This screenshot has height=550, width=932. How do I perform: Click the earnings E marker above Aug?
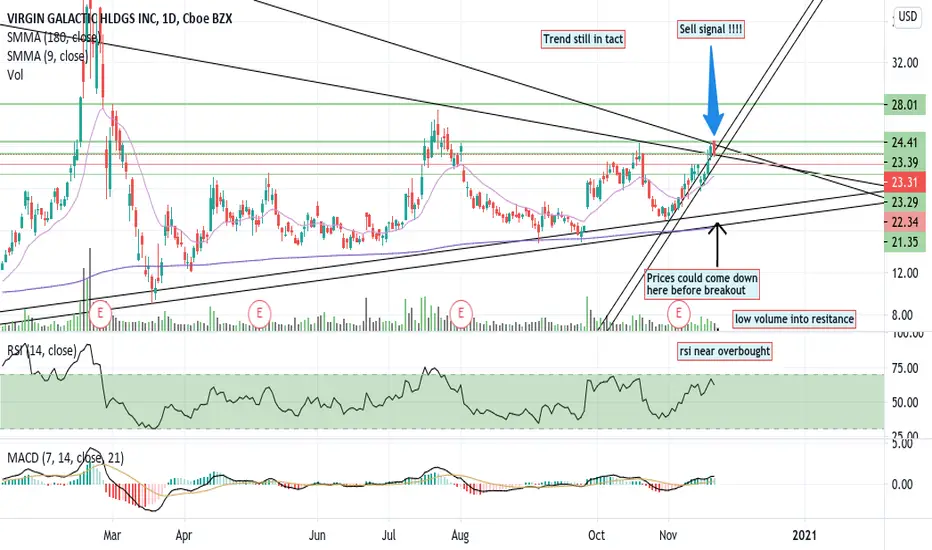[461, 312]
